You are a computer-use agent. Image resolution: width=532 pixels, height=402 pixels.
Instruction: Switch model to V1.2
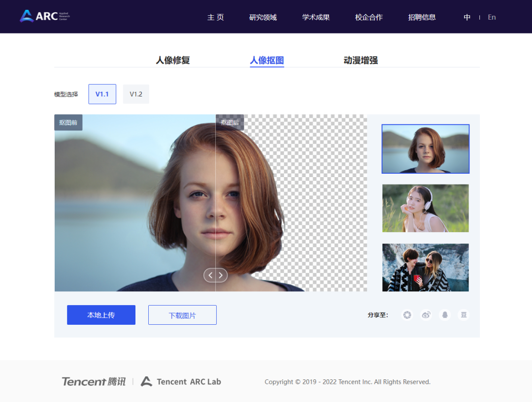[136, 94]
